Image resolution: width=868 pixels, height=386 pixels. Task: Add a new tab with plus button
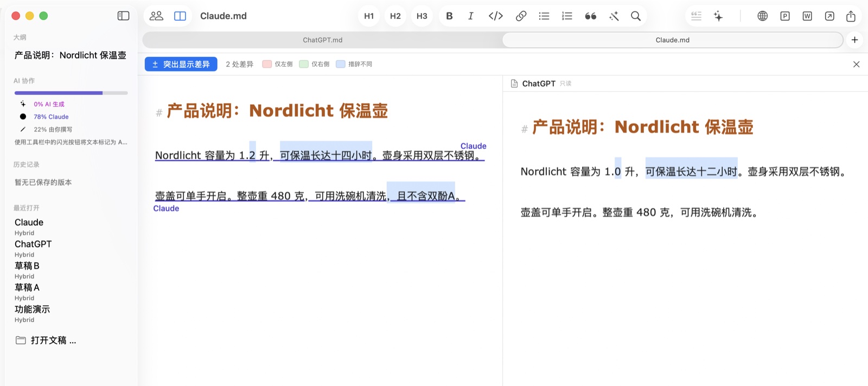pyautogui.click(x=854, y=40)
